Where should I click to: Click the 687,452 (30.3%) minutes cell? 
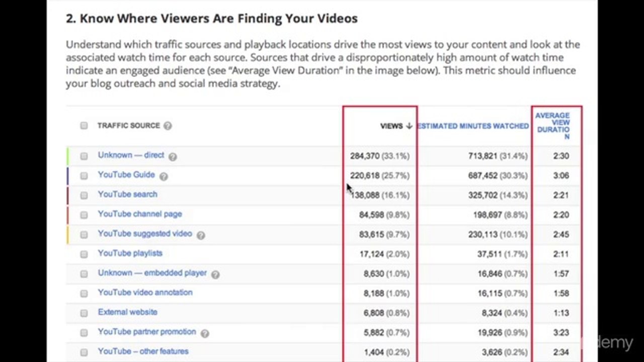point(498,175)
